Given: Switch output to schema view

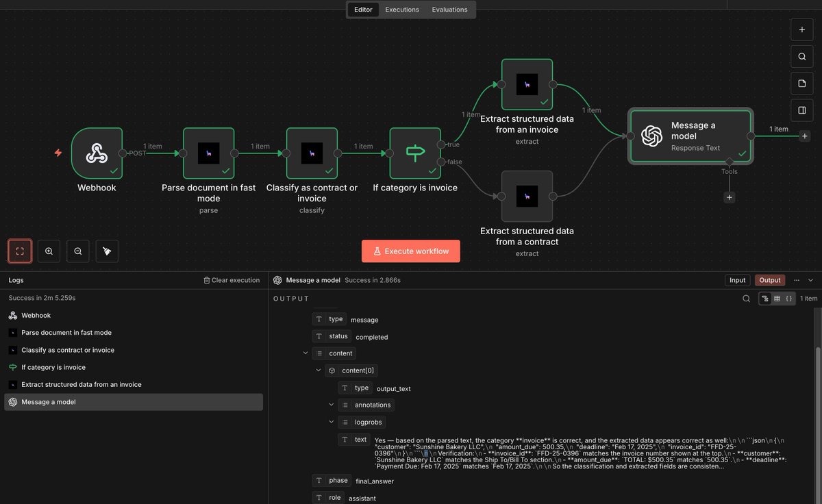Looking at the screenshot, I should pyautogui.click(x=766, y=299).
